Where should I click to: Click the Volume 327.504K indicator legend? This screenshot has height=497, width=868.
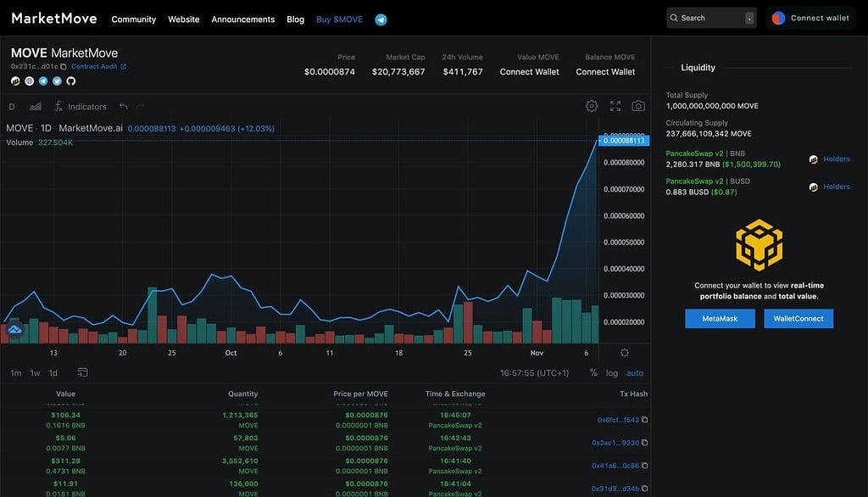coord(39,142)
